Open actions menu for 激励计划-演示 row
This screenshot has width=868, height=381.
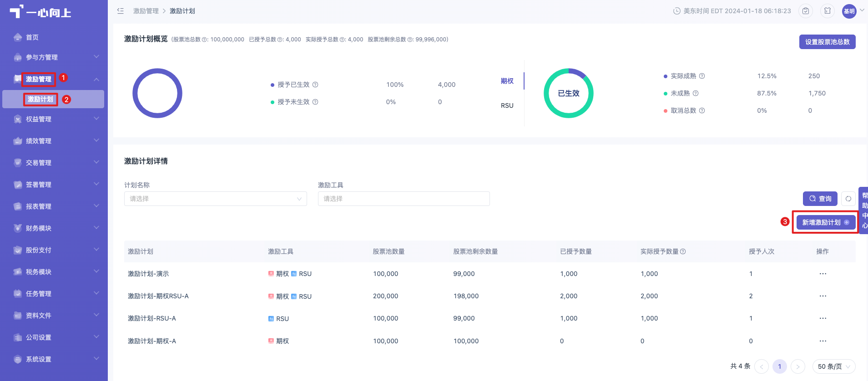(823, 274)
